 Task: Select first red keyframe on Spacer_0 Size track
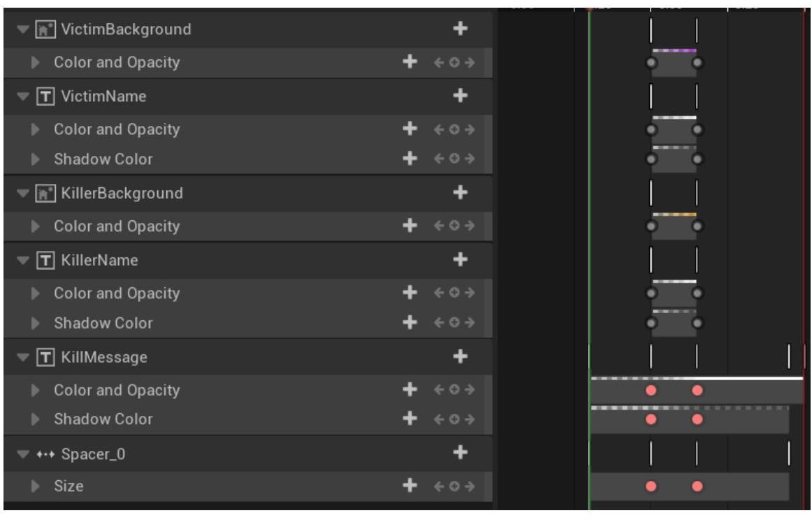click(x=651, y=486)
